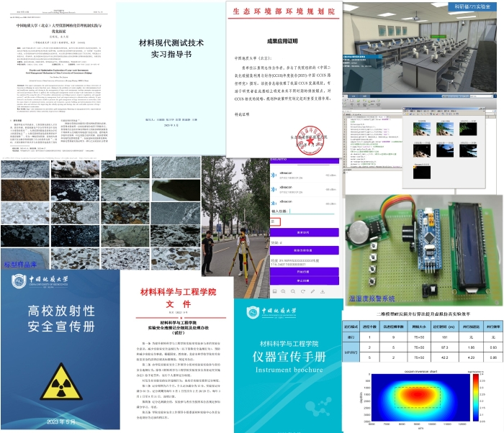Click the zoom-in magnifier icon in phone toolbar
Viewport: 504px width, 433px height.
283,292
